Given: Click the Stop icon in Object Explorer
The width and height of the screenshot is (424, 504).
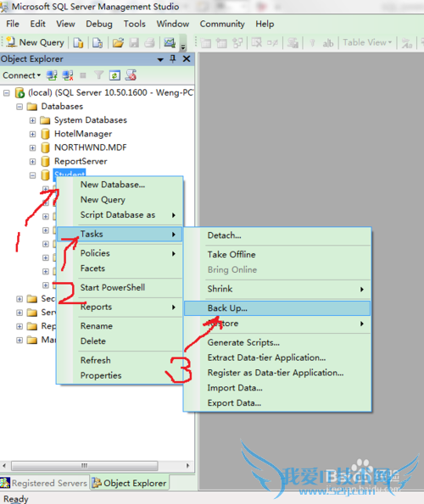Looking at the screenshot, I should click(x=83, y=75).
